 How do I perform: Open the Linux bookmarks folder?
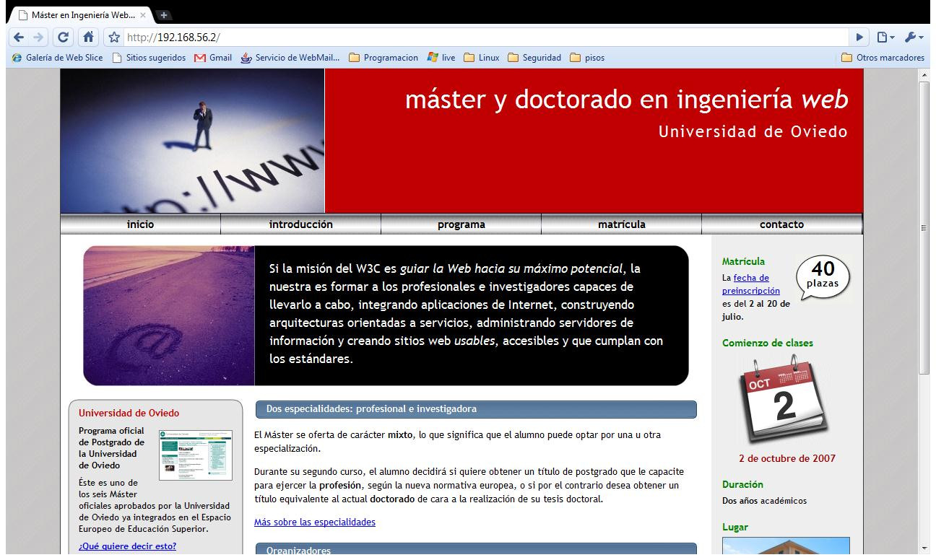482,58
